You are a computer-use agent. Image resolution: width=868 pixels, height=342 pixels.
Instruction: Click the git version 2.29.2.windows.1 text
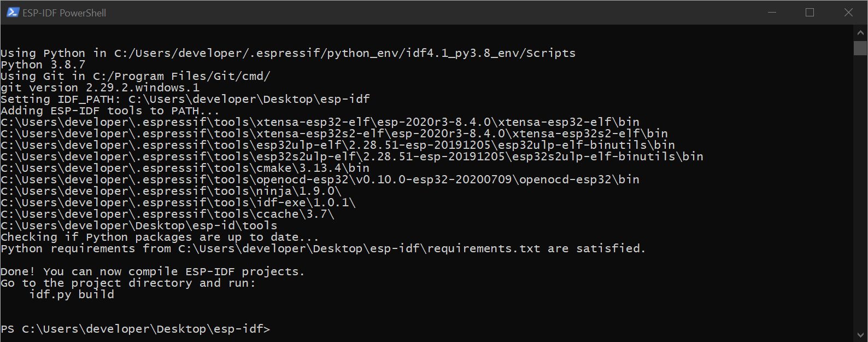point(99,87)
